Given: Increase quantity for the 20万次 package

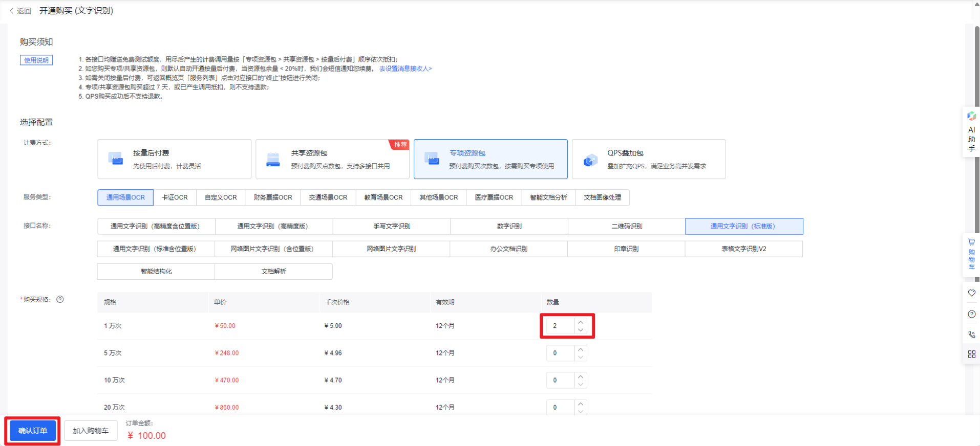Looking at the screenshot, I should pos(581,404).
